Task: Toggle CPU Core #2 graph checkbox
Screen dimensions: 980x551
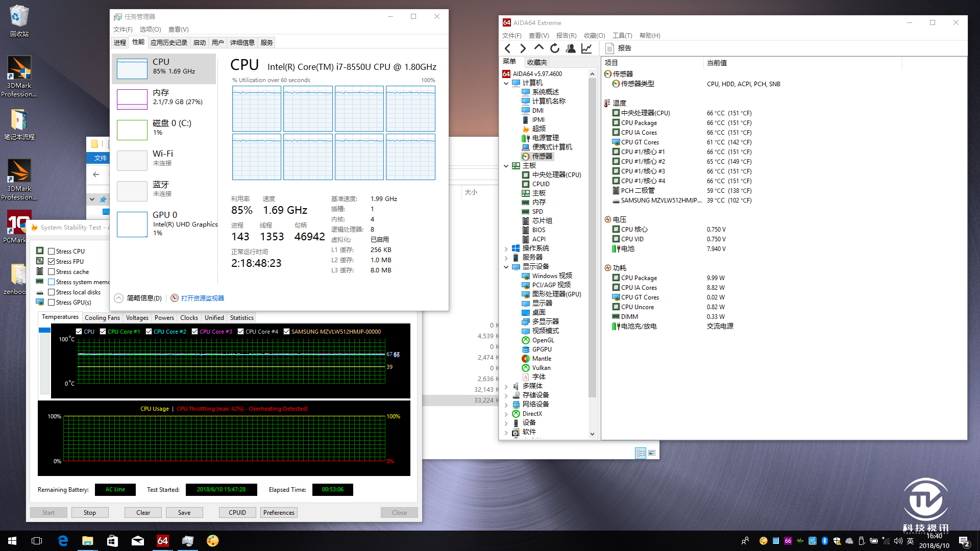Action: pos(149,331)
